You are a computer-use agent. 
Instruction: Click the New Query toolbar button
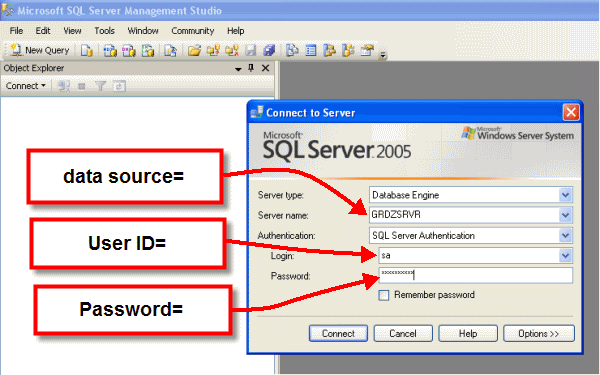[x=40, y=50]
